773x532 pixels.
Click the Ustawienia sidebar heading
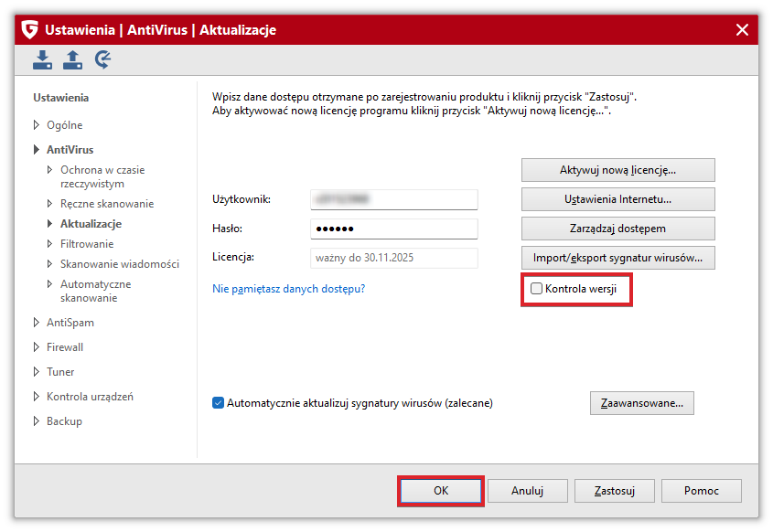tap(61, 98)
